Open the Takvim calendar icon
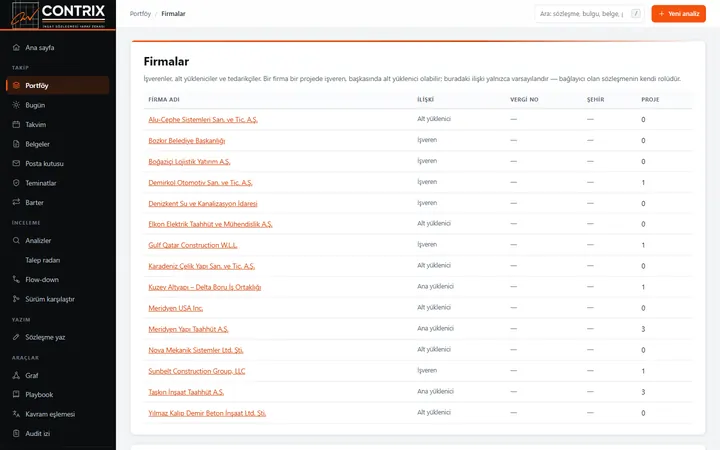 pos(16,124)
